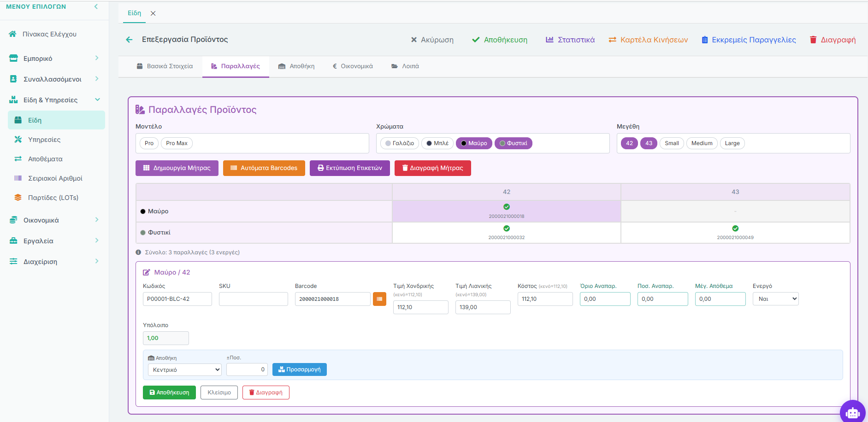Close the Είδη tab with X
The height and width of the screenshot is (422, 868).
(153, 13)
